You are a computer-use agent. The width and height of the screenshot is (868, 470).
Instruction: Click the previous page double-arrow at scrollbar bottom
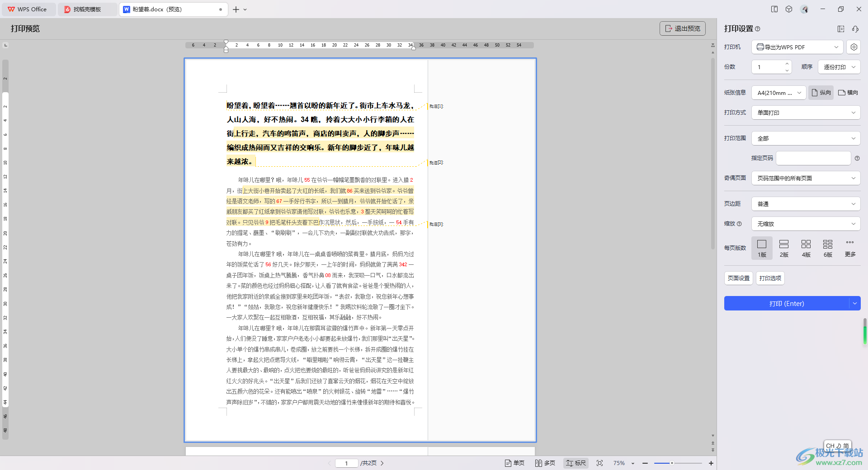click(x=713, y=443)
